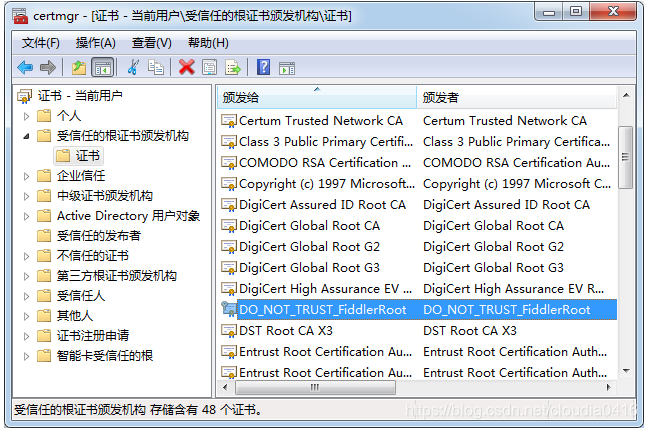Click the vertical scrollbar up arrow

tap(626, 95)
